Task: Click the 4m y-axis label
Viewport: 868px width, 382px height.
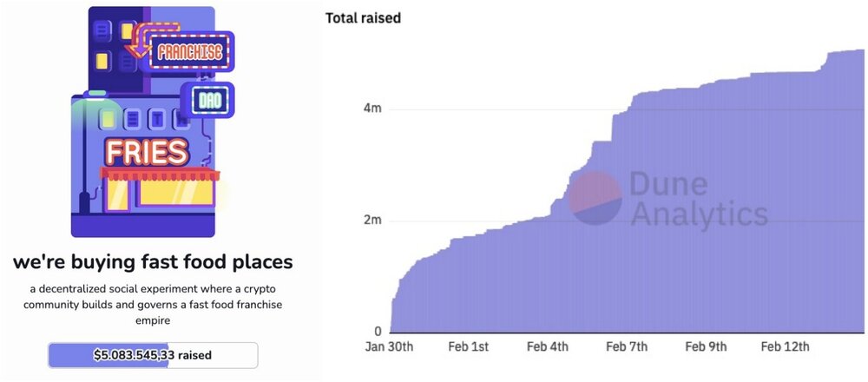Action: click(x=372, y=109)
